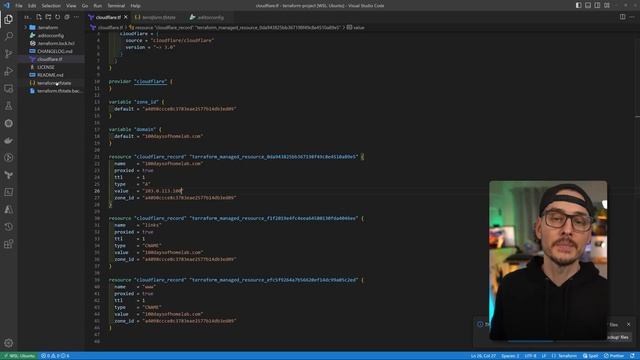Click the Ln 26, Col 27 cursor position indicator
640x360 pixels.
(483, 356)
